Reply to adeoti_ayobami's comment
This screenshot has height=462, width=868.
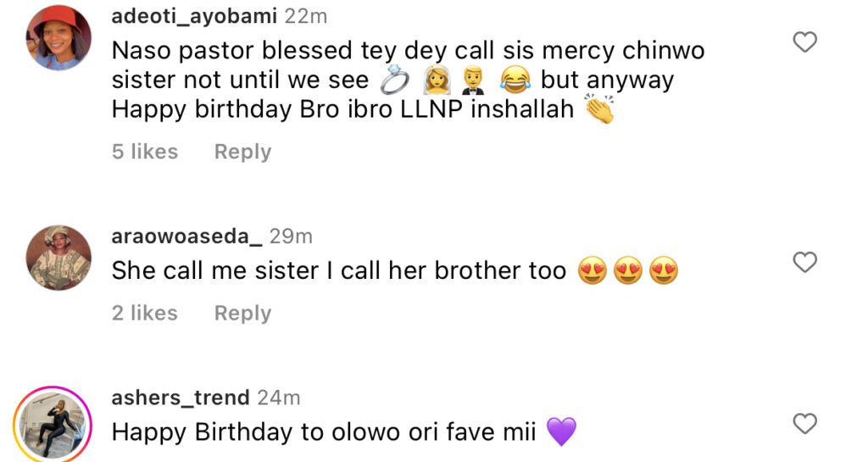(x=242, y=152)
